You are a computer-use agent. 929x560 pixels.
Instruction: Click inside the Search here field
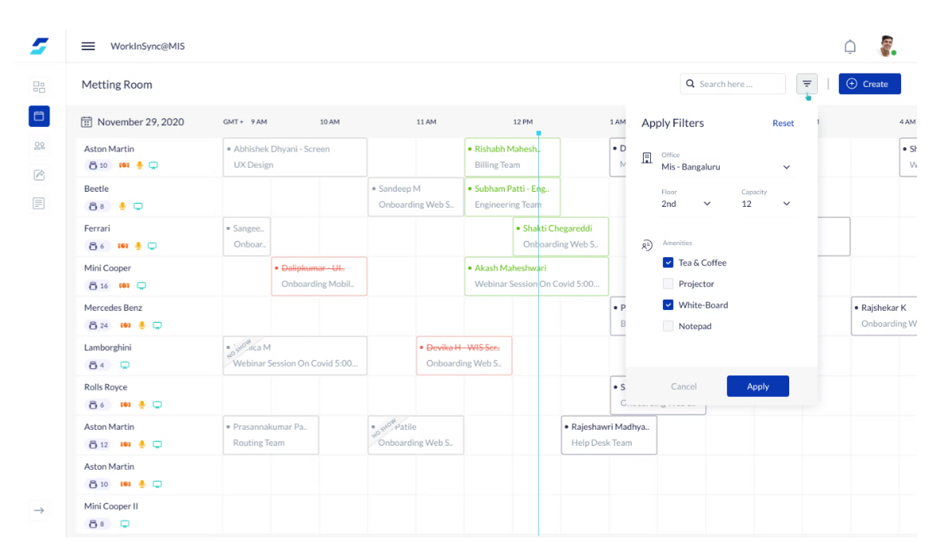(732, 83)
